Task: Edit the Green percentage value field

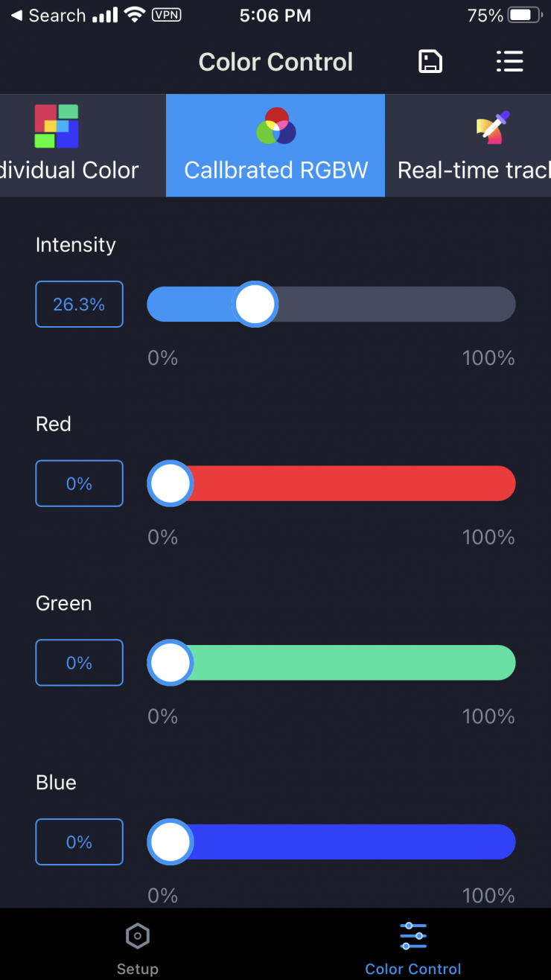Action: point(79,663)
